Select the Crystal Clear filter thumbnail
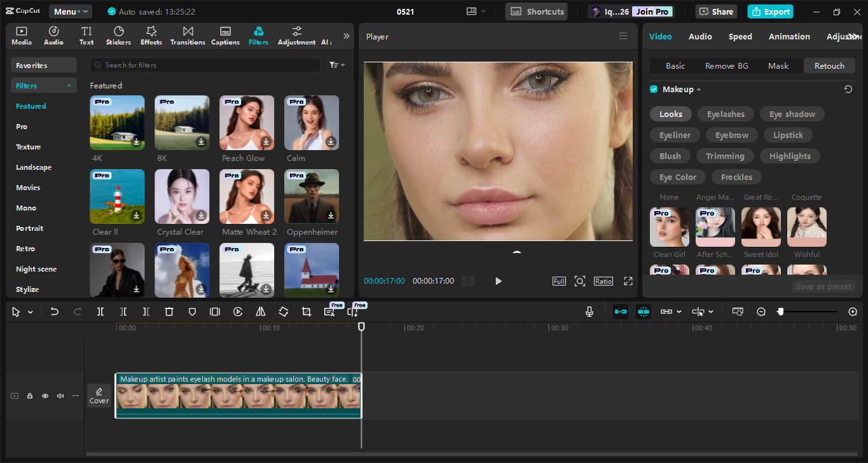Image resolution: width=868 pixels, height=463 pixels. tap(182, 196)
